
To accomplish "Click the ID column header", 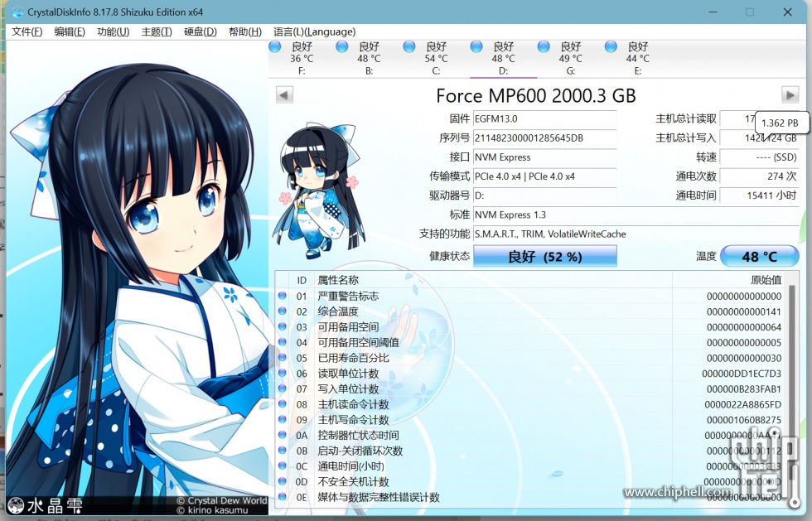I will pos(302,280).
